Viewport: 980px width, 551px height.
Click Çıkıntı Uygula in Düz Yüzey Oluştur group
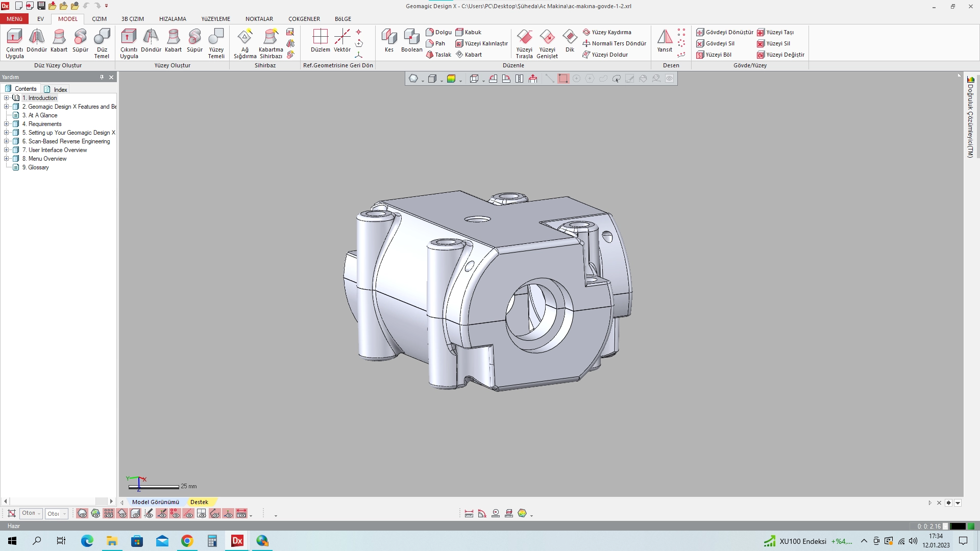tap(14, 43)
